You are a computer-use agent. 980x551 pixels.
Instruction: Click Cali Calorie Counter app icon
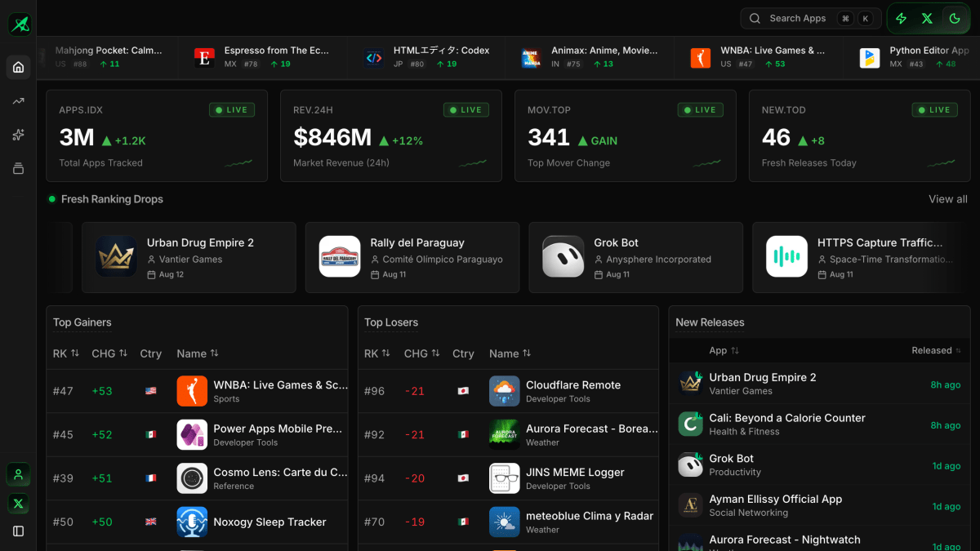click(691, 424)
